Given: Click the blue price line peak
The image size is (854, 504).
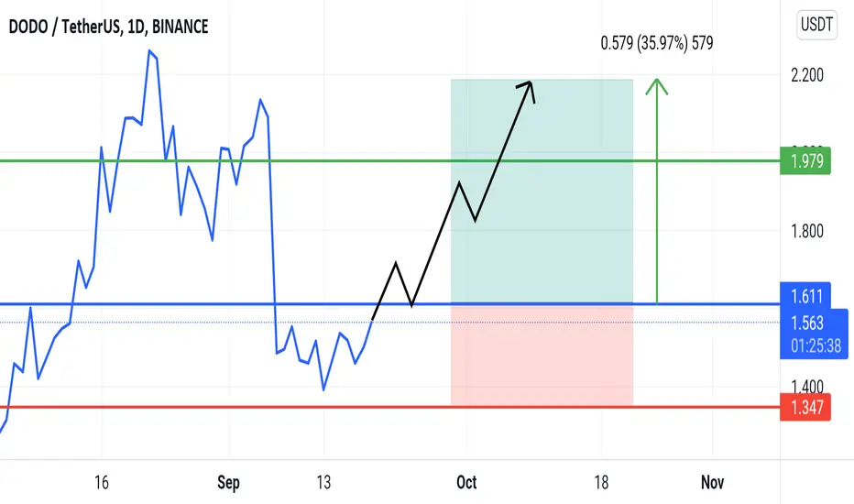Looking at the screenshot, I should [149, 51].
